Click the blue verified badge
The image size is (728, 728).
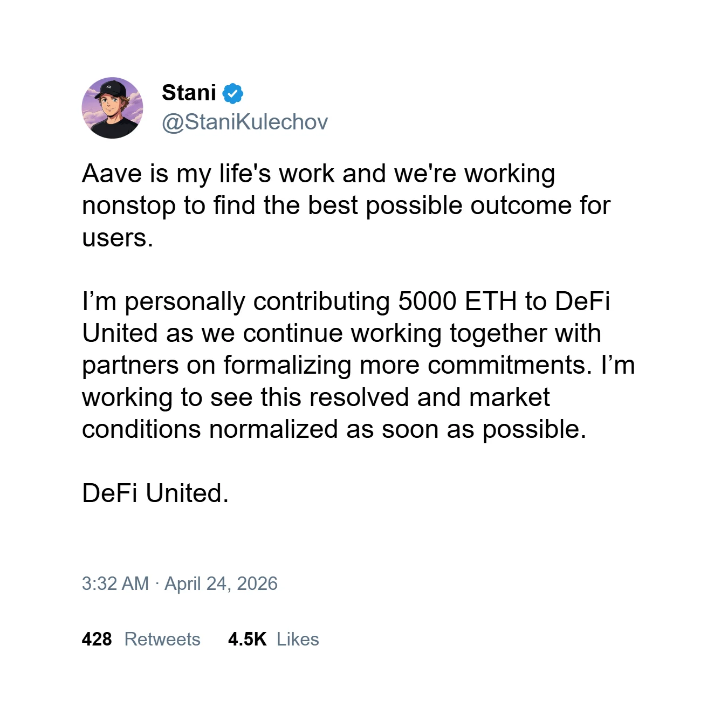coord(233,93)
